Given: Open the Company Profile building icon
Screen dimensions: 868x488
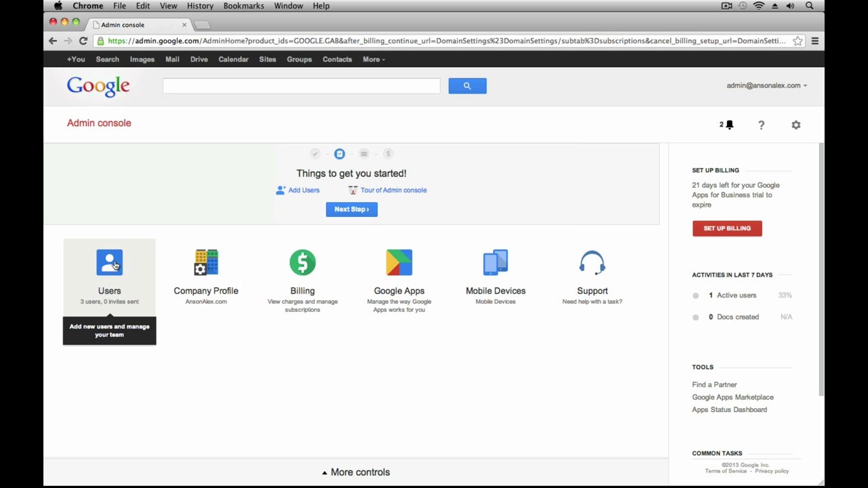Looking at the screenshot, I should tap(206, 262).
